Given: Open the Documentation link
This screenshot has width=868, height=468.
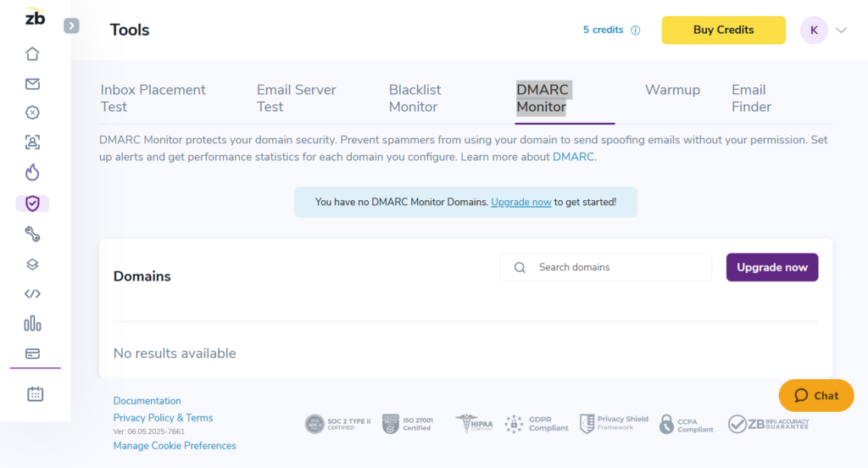Looking at the screenshot, I should tap(147, 400).
